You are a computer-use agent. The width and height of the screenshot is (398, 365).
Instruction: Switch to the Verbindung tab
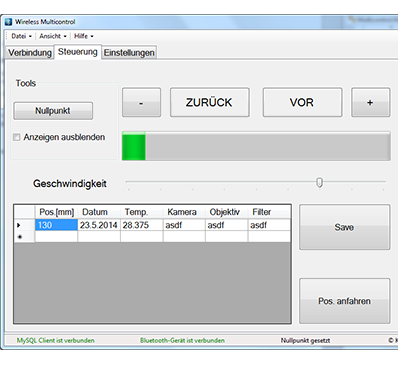30,53
